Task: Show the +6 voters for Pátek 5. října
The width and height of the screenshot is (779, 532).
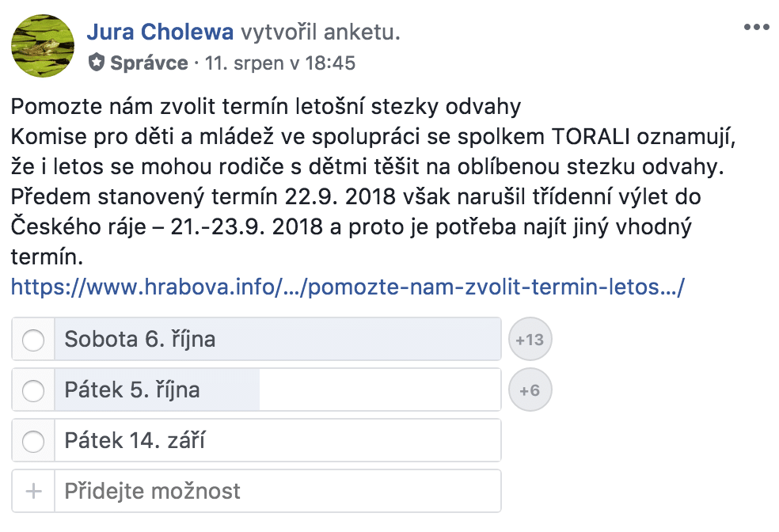Action: pyautogui.click(x=530, y=390)
